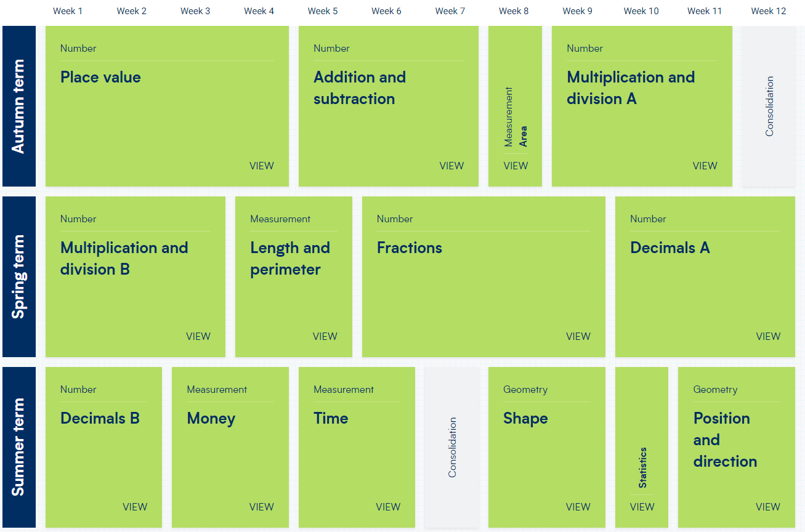Image resolution: width=805 pixels, height=532 pixels.
Task: Click the Fractions card title
Action: [x=410, y=248]
